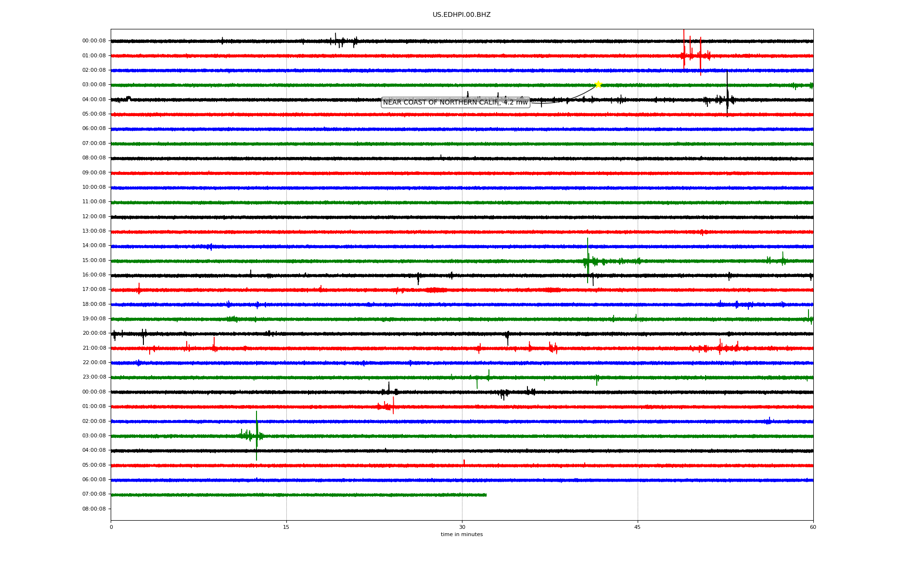Screen dimensions: 924x578
Task: Select the 'time in minutes' axis label
Action: pos(462,535)
